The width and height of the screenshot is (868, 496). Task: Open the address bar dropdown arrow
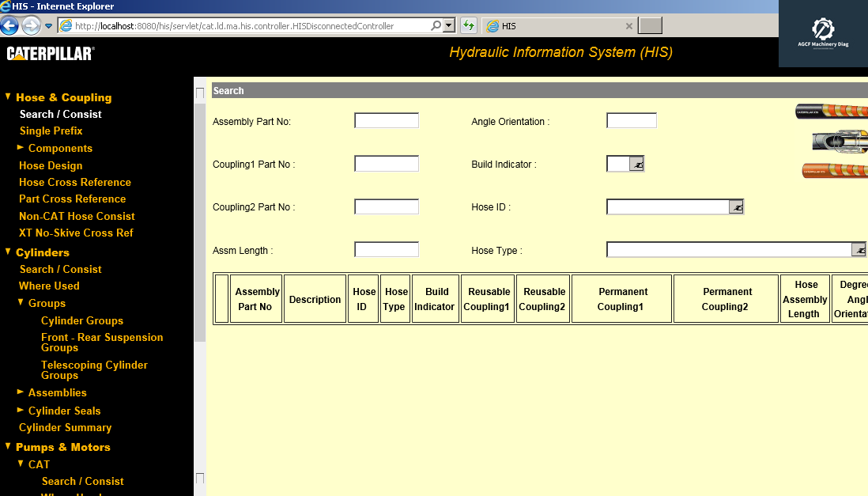[447, 25]
